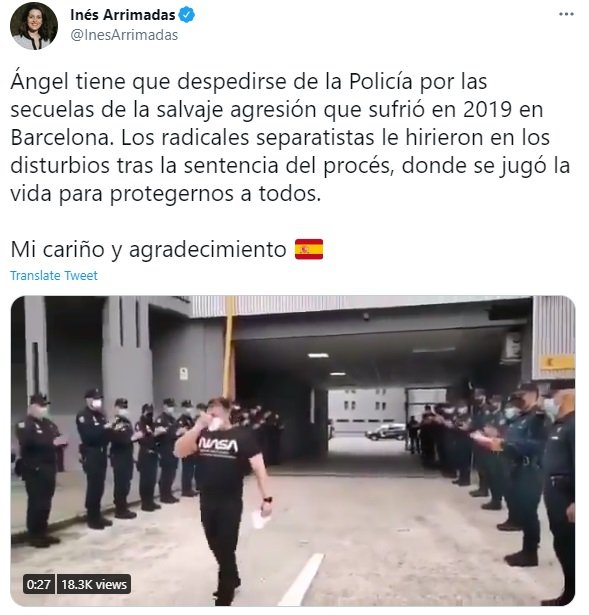Open the @InesArrimadas handle link
The width and height of the screenshot is (589, 615).
(x=124, y=35)
